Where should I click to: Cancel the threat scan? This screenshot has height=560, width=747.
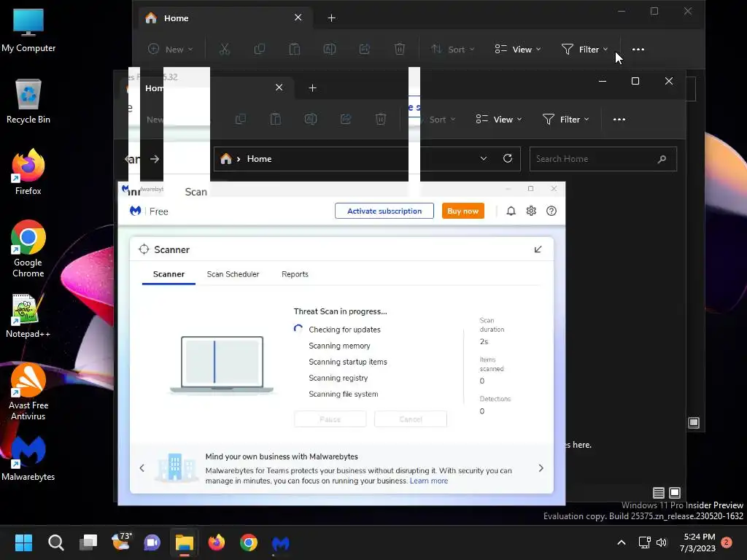(411, 419)
